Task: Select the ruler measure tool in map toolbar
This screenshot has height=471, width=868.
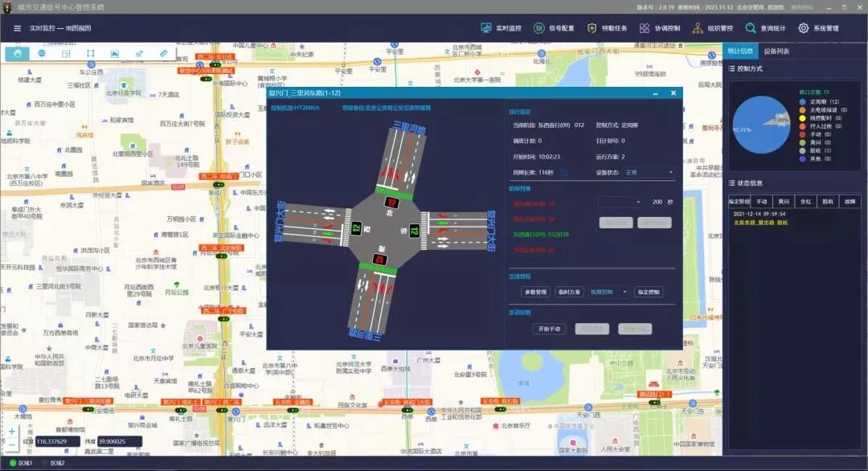Action: coord(163,54)
